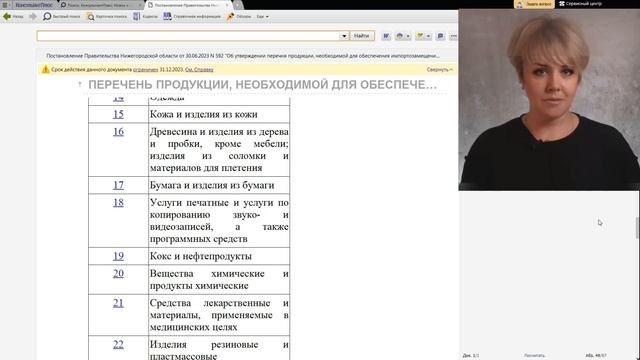Image resolution: width=640 pixels, height=360 pixels.
Task: Click the Вещества химические cell
Action: pos(219,280)
